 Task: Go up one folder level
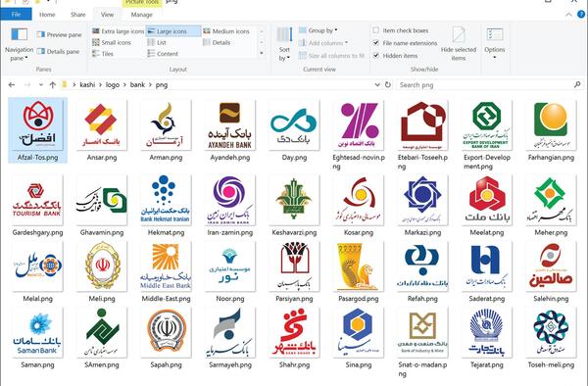pos(53,85)
